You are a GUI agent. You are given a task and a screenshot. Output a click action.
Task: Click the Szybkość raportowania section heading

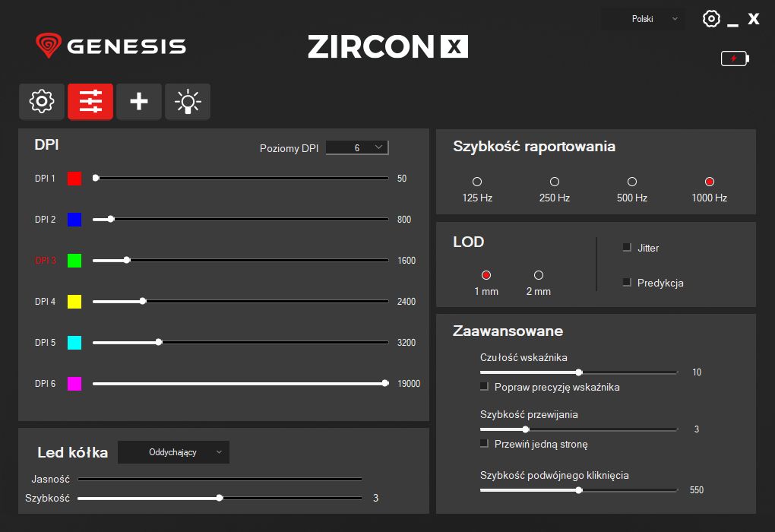point(534,147)
